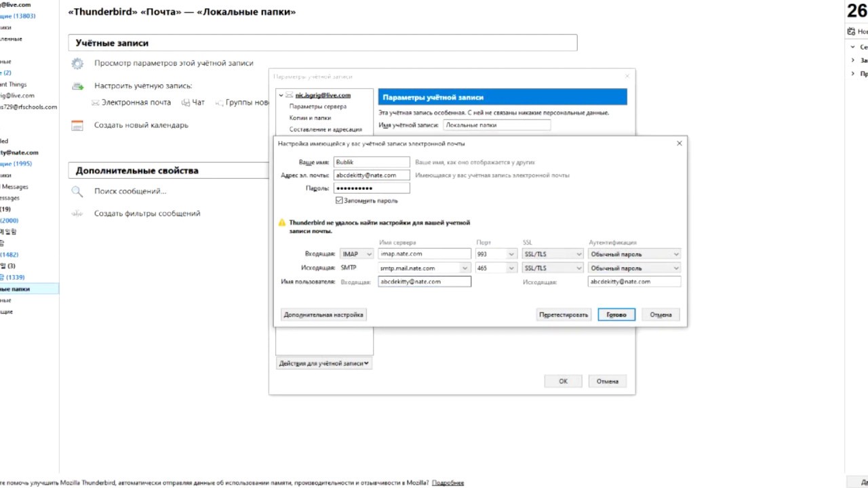Image resolution: width=868 pixels, height=488 pixels.
Task: Focus the smtp.mail.nate.com server name field
Action: click(x=420, y=268)
